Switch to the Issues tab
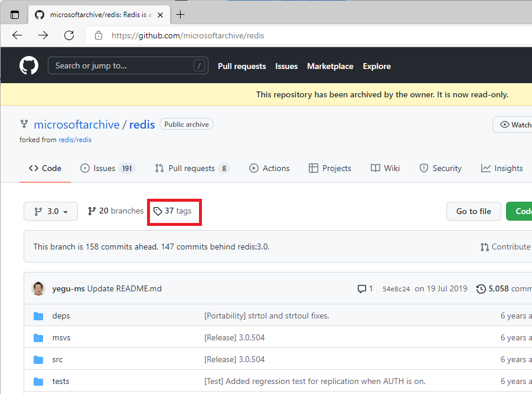 tap(107, 168)
